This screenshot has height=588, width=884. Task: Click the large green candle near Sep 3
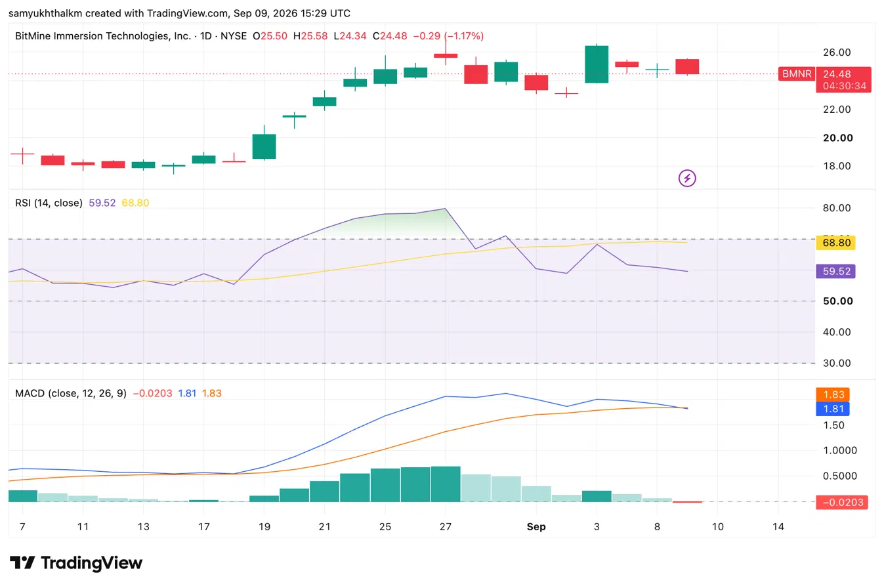tap(597, 64)
